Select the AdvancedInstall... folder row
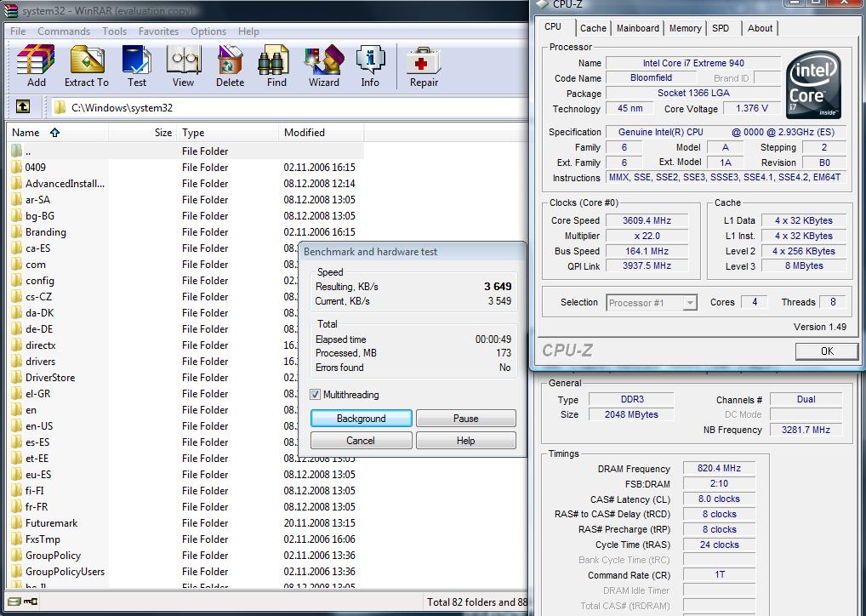The image size is (866, 616). (x=185, y=184)
